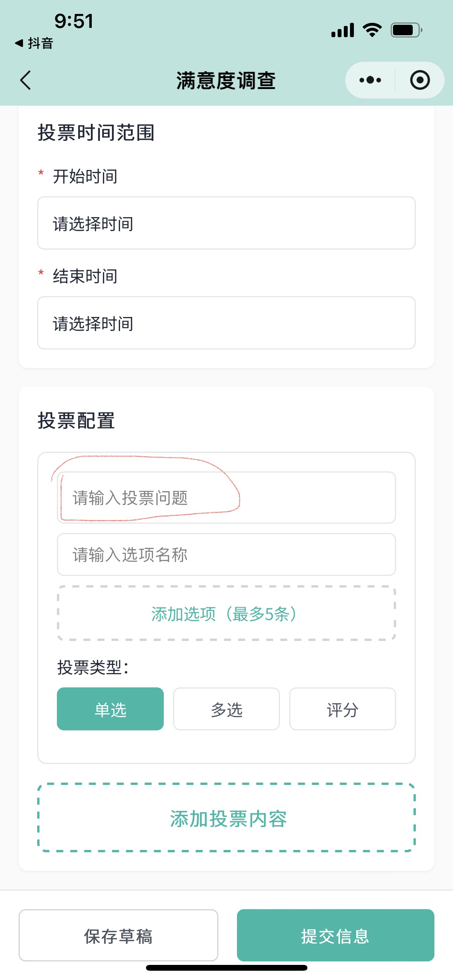Viewport: 453px width, 980px height.
Task: Tap the 9:51 status bar clock
Action: click(74, 21)
